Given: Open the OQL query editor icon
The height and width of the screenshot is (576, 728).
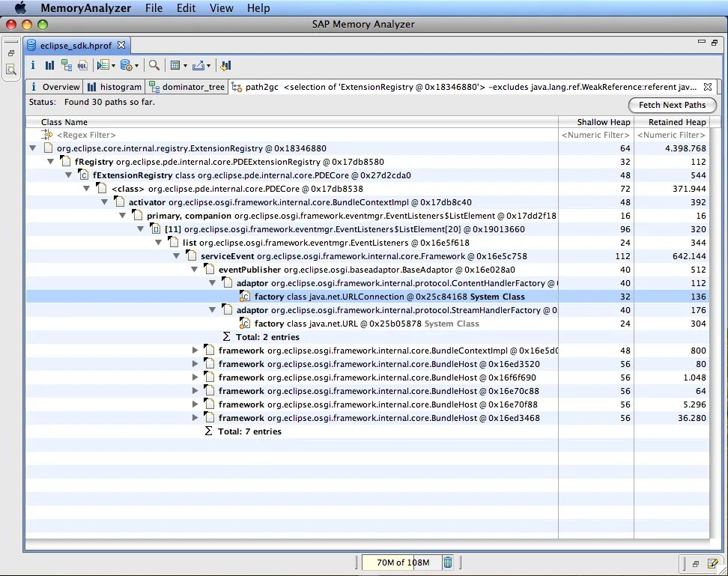Looking at the screenshot, I should [82, 65].
